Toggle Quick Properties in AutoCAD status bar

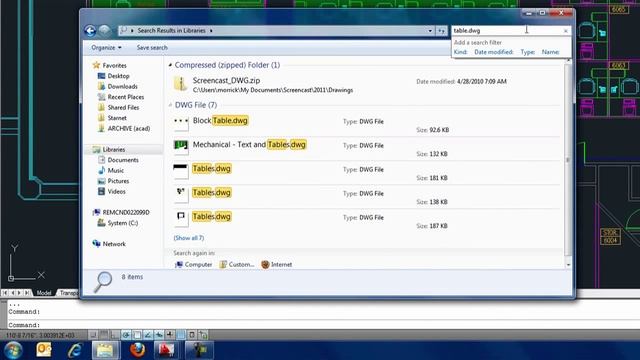point(192,335)
